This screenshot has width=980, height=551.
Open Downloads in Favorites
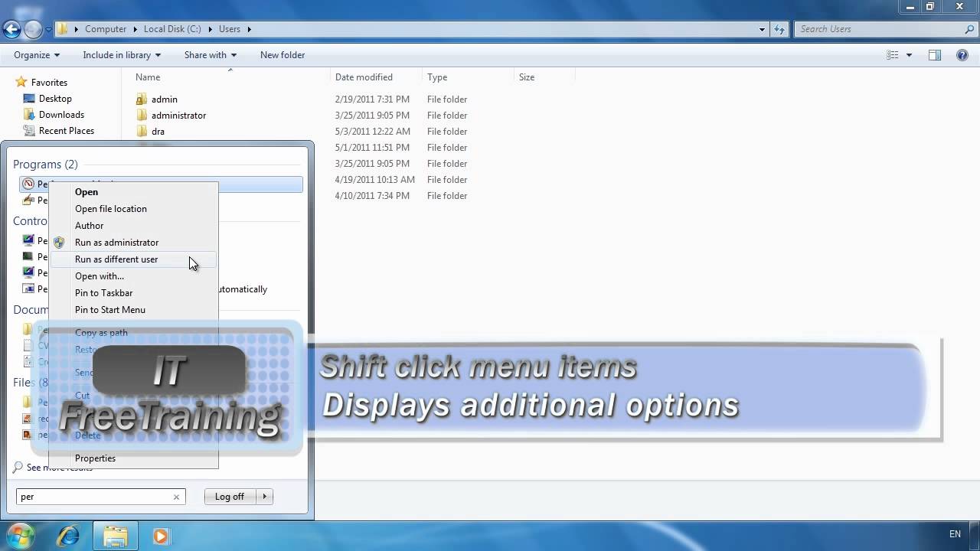tap(61, 115)
